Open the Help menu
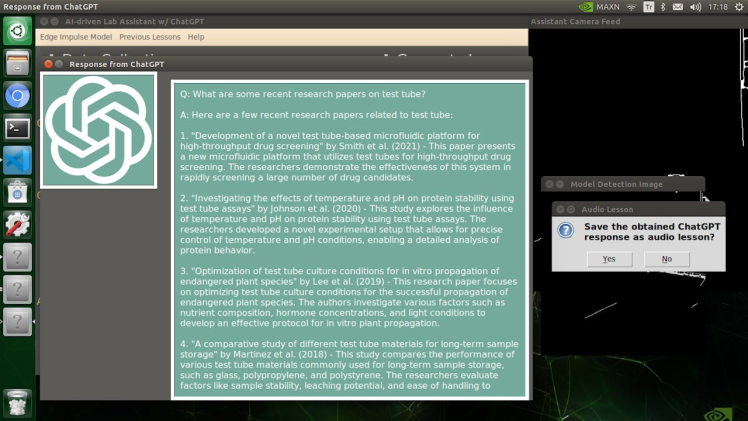Viewport: 748px width, 421px height. (x=196, y=37)
